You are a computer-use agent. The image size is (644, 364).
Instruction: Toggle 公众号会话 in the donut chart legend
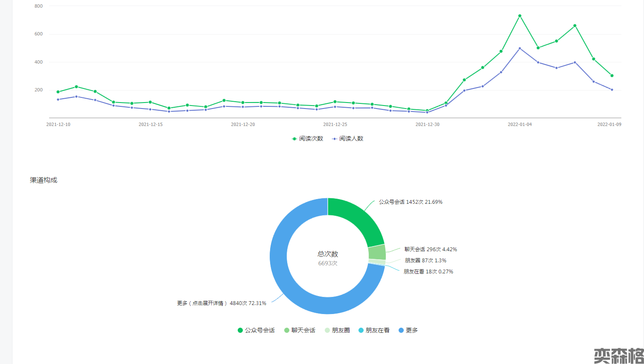click(x=256, y=330)
